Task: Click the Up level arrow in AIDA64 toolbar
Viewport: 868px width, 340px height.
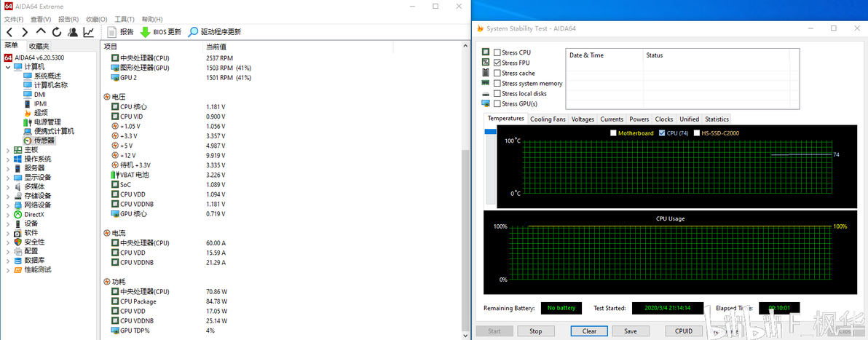Action: (x=40, y=32)
